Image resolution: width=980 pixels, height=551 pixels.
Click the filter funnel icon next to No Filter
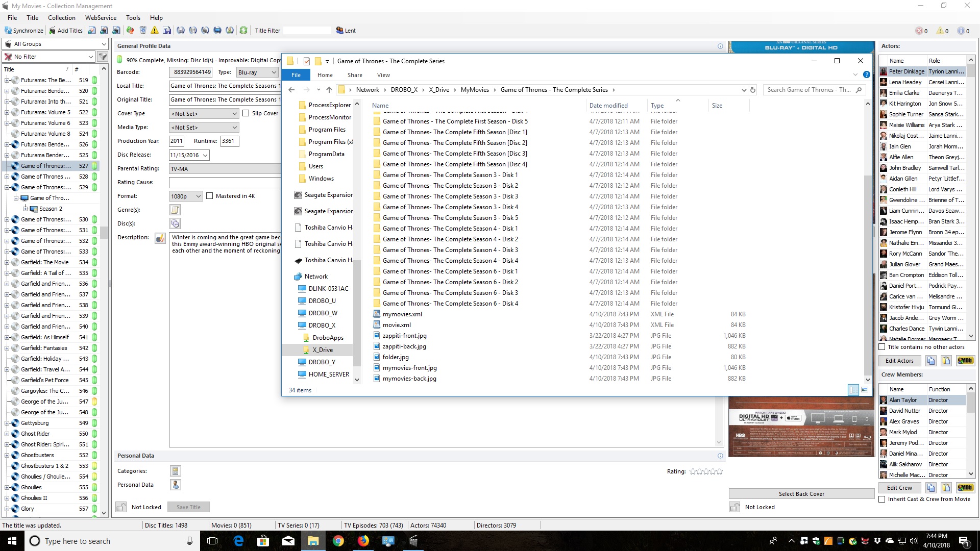tap(103, 57)
